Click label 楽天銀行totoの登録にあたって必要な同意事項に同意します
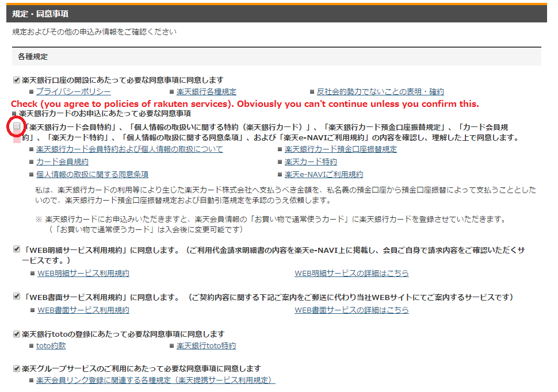558x392 pixels. pos(123,334)
